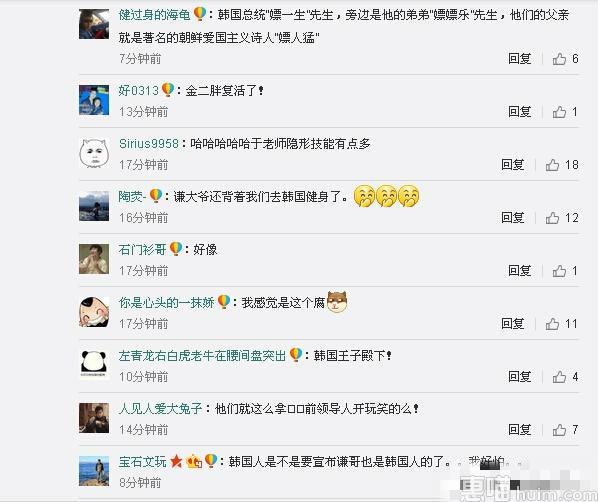Like 人见人爱大兔子's comment

click(565, 430)
